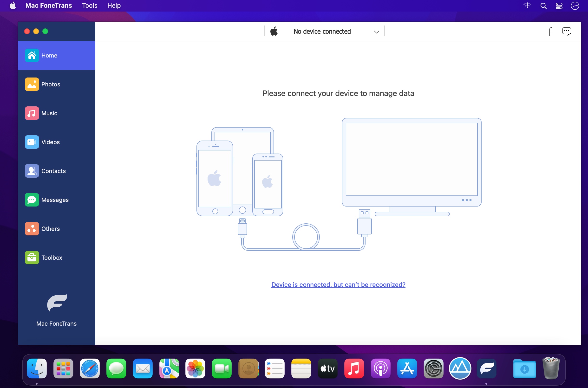Open the App Store from the Dock
This screenshot has height=388, width=588.
pyautogui.click(x=407, y=369)
